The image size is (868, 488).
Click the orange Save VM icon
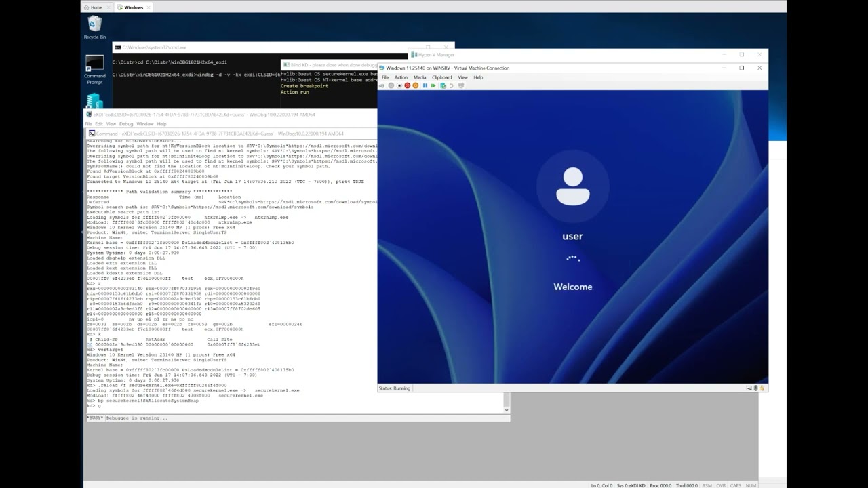click(x=416, y=85)
